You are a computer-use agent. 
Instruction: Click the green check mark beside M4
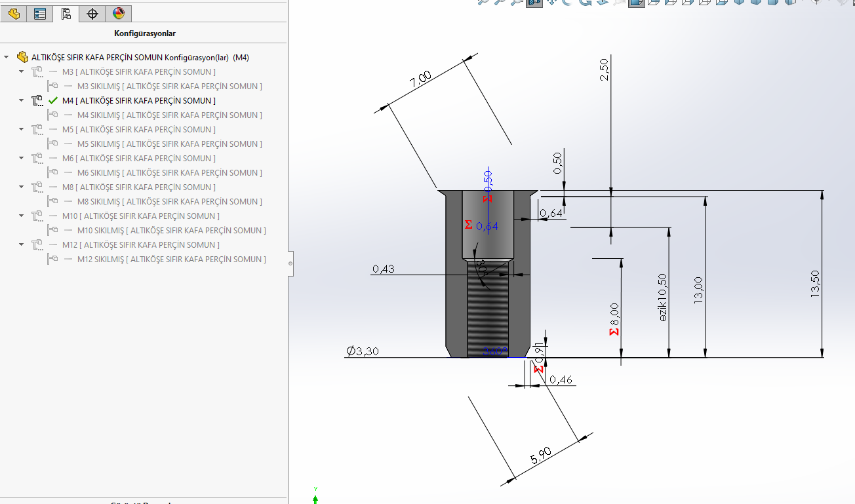53,100
